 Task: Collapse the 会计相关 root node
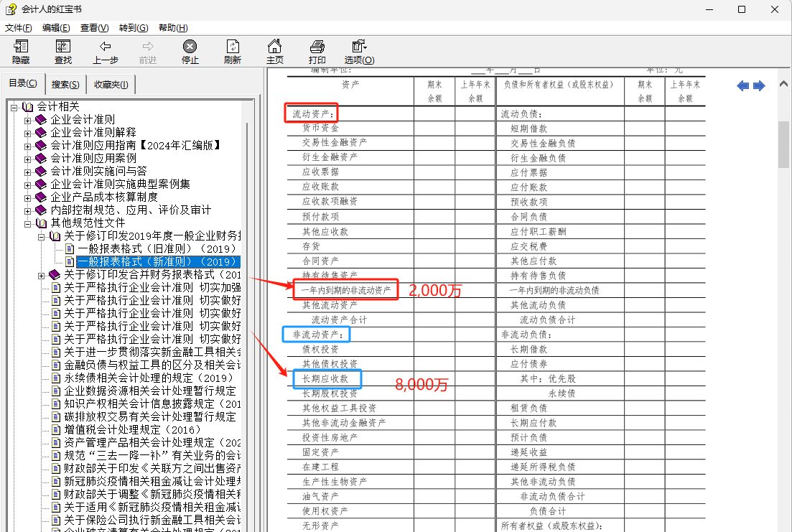click(x=14, y=107)
